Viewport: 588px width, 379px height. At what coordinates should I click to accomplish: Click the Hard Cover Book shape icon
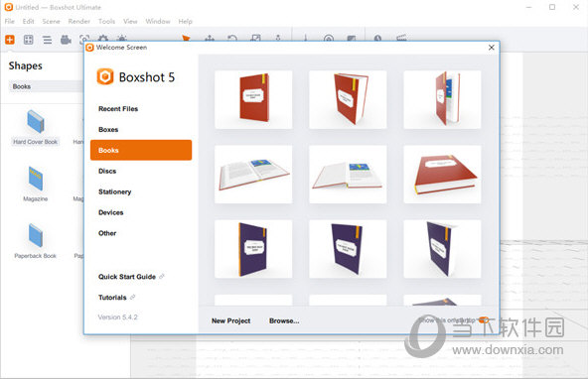pyautogui.click(x=36, y=121)
